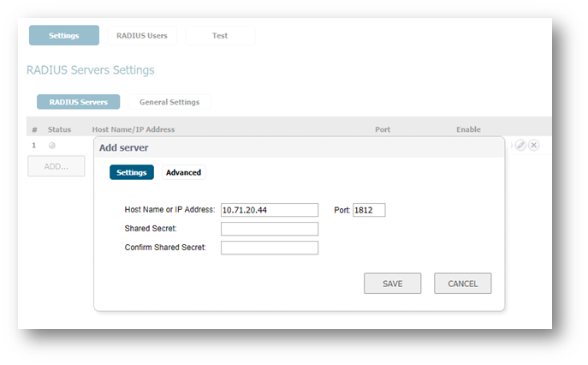This screenshot has height=365, width=588.
Task: Open the top Settings tab
Action: click(x=64, y=35)
